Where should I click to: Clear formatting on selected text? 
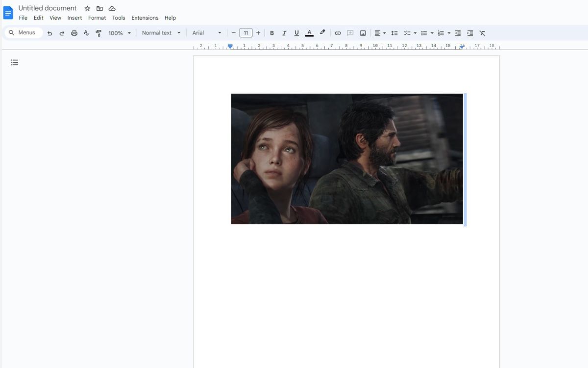point(482,33)
